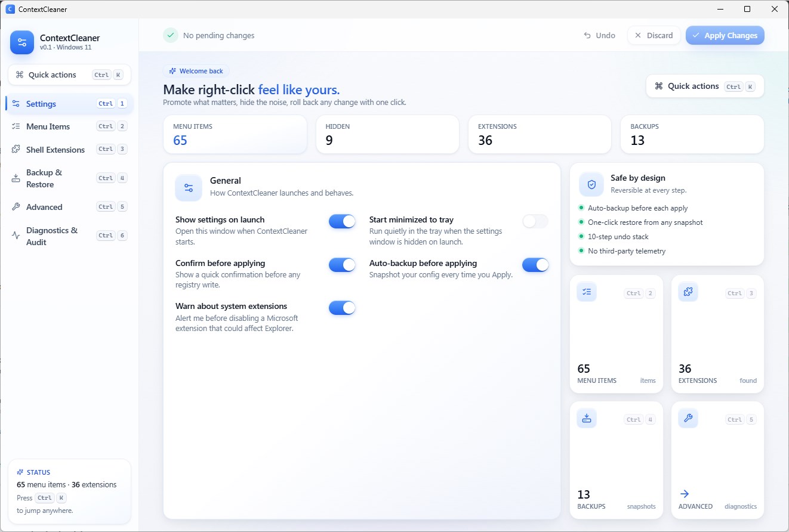Toggle Warn about system extensions switch
The image size is (789, 532).
pos(342,308)
